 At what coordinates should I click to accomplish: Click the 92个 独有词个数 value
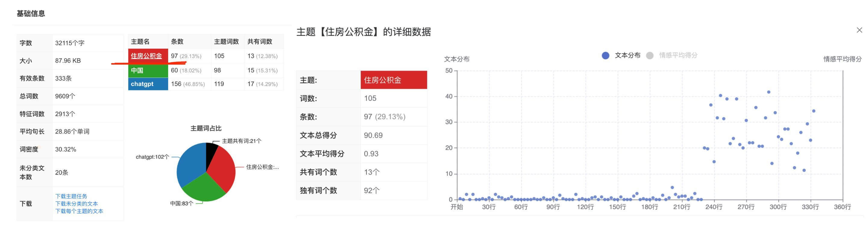pos(372,191)
